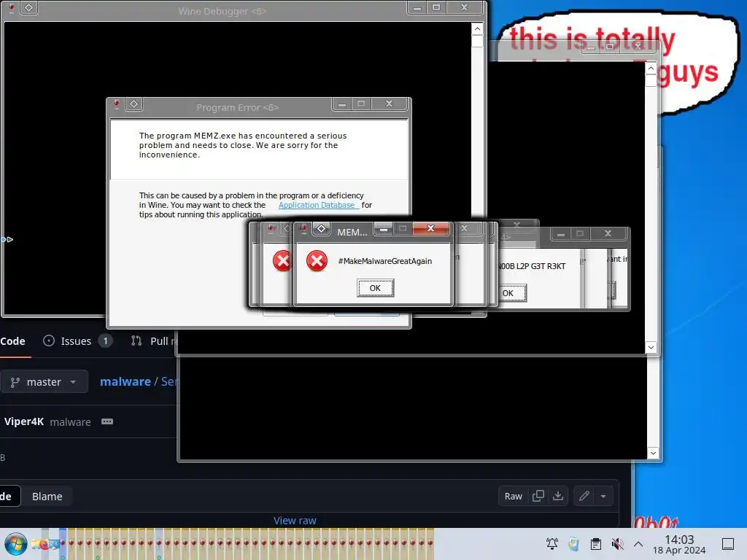
Task: Launch Firefox from the taskbar
Action: click(x=46, y=544)
